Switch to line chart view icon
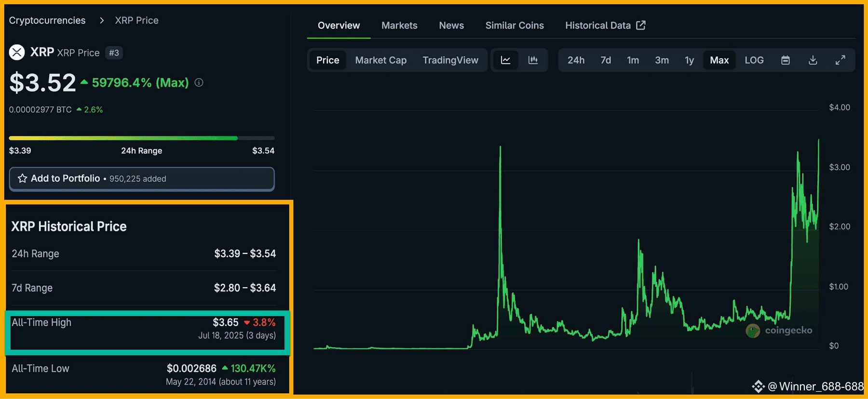The height and width of the screenshot is (399, 868). click(505, 60)
